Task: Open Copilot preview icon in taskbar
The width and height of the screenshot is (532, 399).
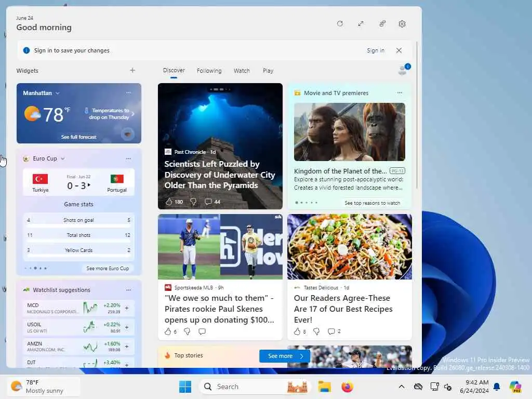Action: pos(515,387)
